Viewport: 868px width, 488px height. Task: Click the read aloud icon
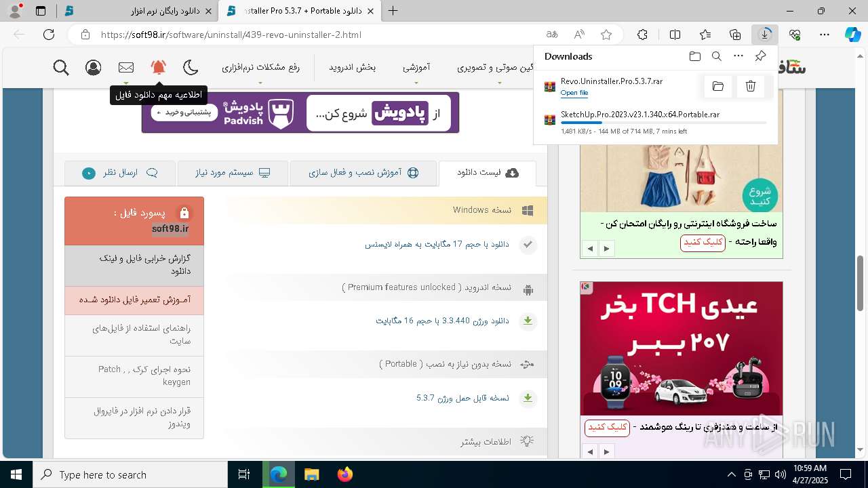579,35
